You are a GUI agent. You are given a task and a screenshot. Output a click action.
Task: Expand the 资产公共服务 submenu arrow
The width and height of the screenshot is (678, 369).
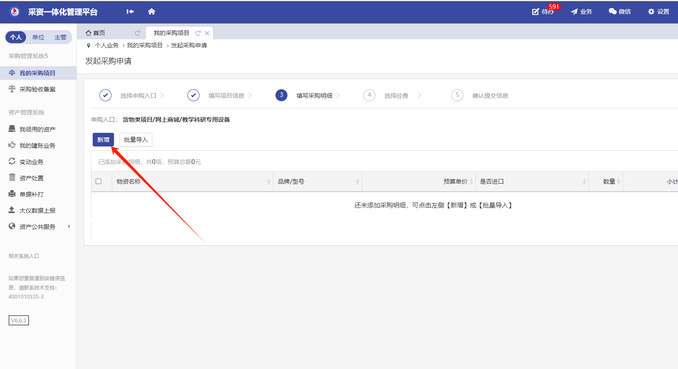coord(69,226)
